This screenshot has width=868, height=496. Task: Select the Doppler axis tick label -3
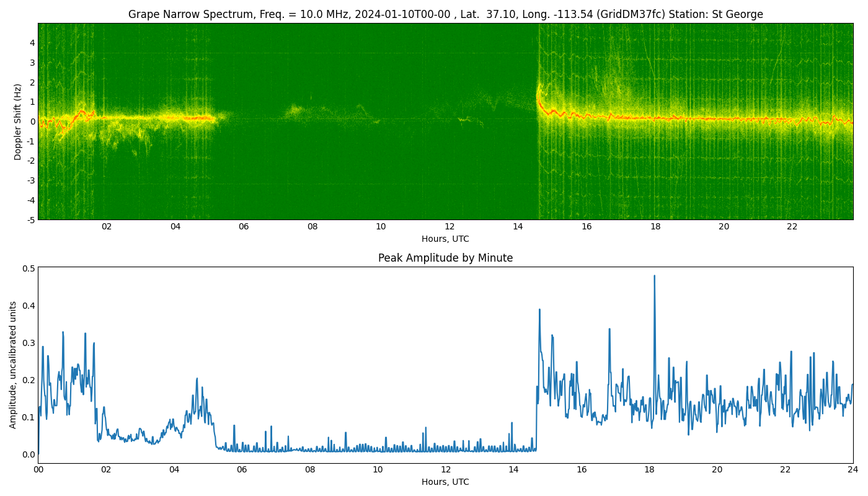coord(30,180)
